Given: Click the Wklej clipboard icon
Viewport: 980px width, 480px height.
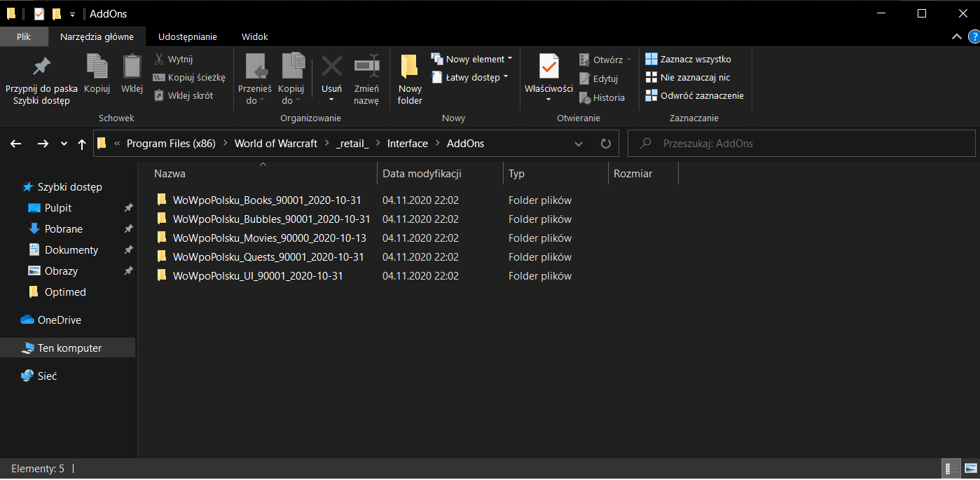Looking at the screenshot, I should click(132, 67).
